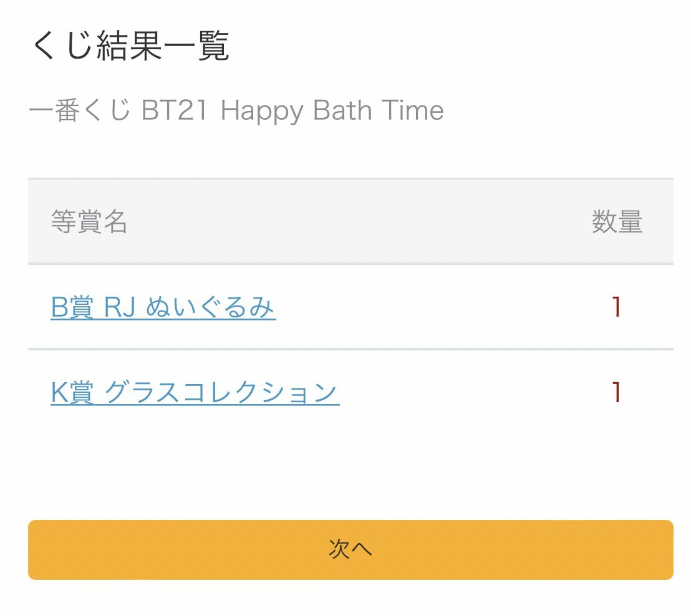Tap the K賞 prefix of the second link
Screen dimensions: 691x616
coord(72,393)
